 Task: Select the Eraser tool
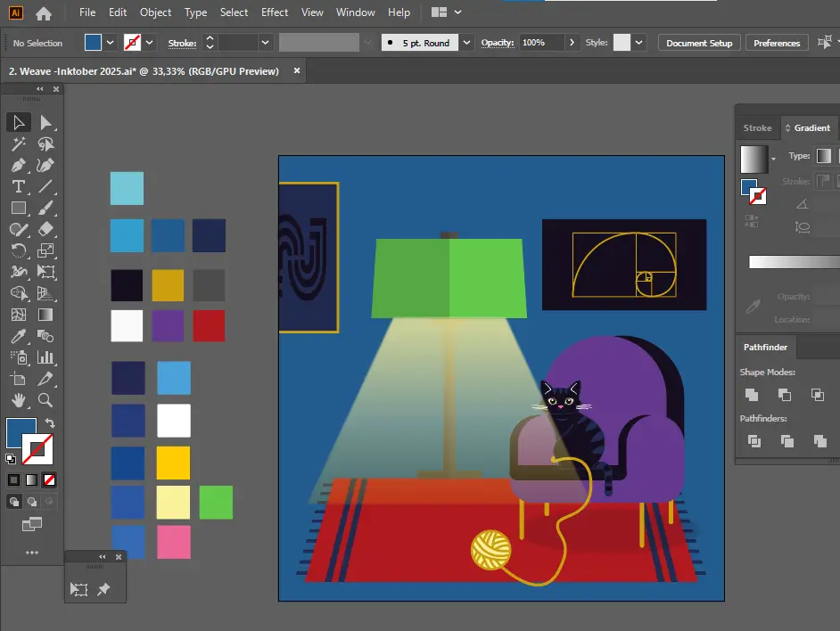45,229
